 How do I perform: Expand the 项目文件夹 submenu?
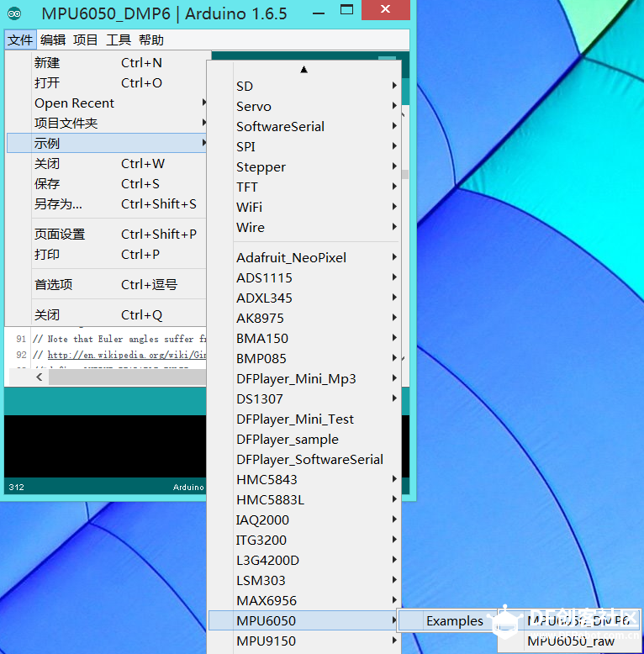point(107,123)
